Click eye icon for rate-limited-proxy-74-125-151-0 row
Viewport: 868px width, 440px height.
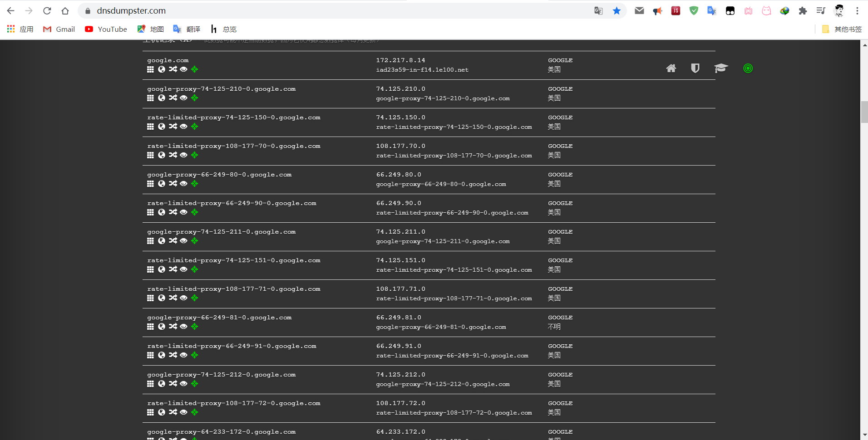point(183,269)
